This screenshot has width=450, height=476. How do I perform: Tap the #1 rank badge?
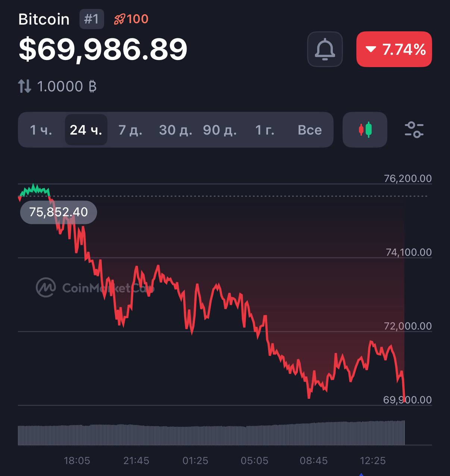91,19
